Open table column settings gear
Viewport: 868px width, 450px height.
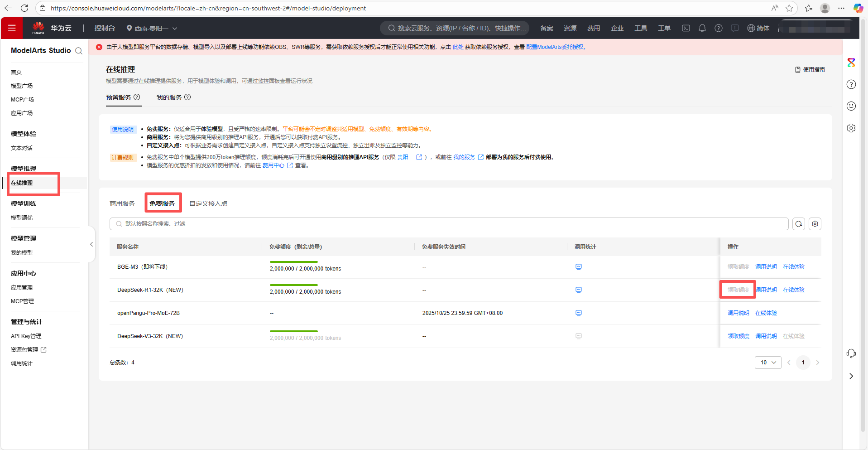[x=815, y=224]
